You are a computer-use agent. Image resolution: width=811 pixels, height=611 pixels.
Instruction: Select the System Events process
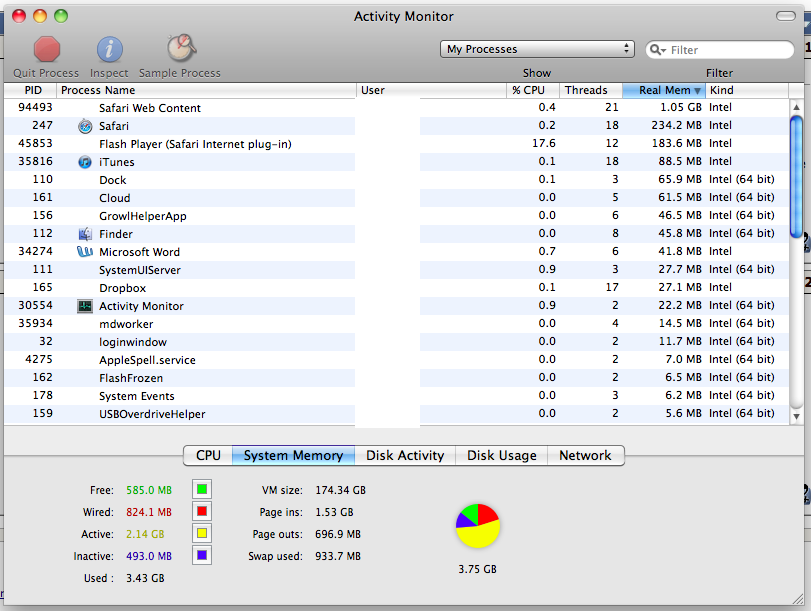(x=397, y=396)
